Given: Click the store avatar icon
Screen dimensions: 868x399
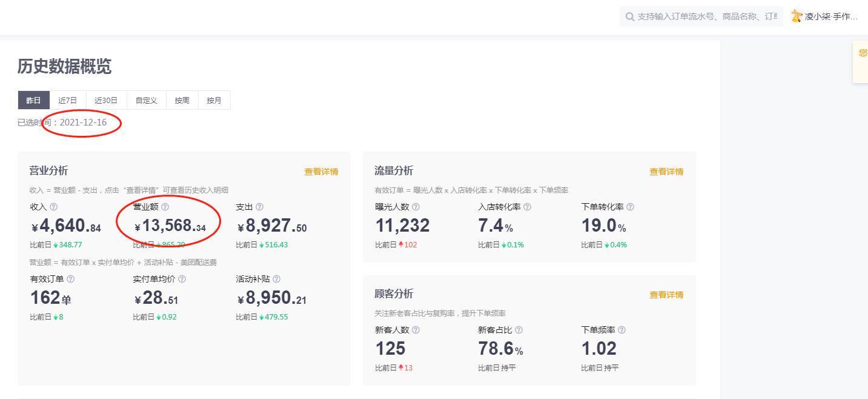Looking at the screenshot, I should point(797,16).
